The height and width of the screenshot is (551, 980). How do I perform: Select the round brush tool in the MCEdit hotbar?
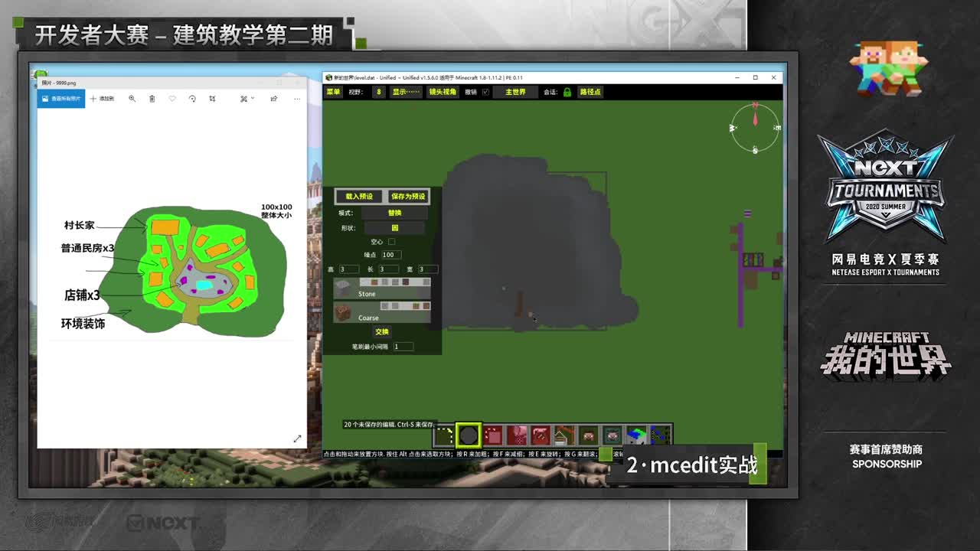pos(467,435)
